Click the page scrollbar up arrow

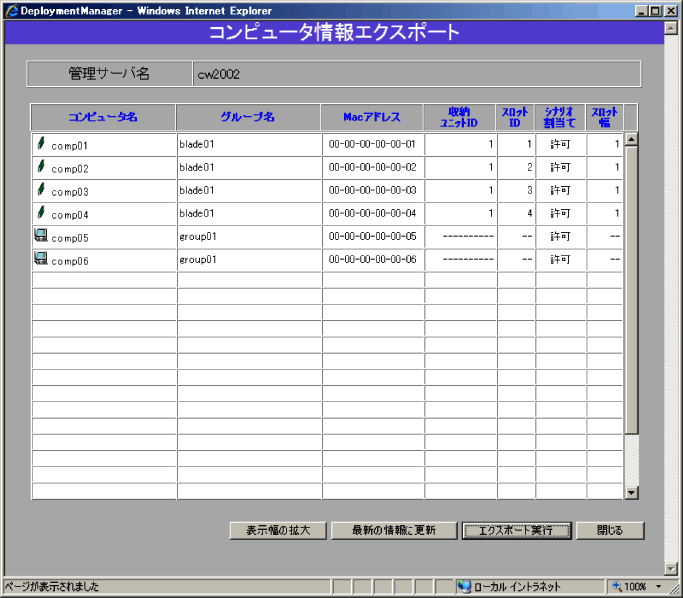(671, 28)
